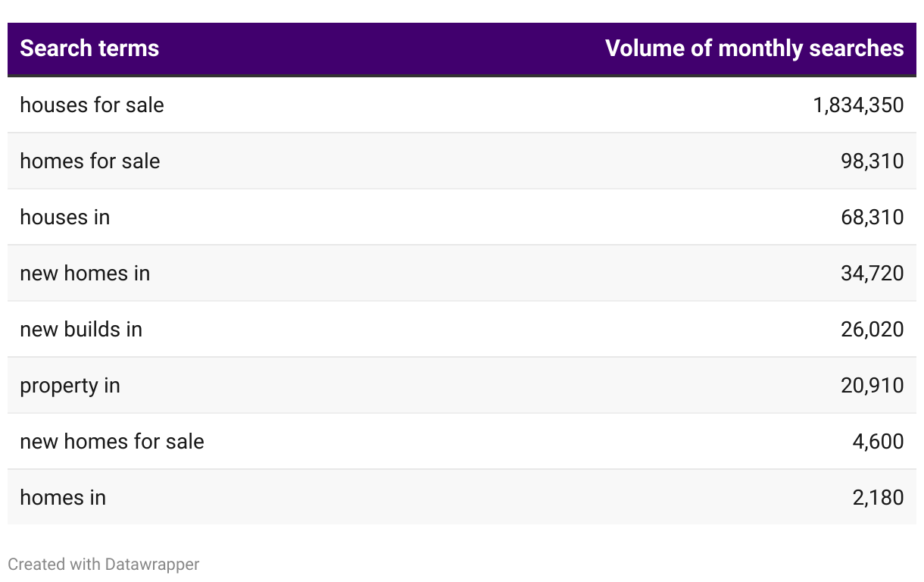The width and height of the screenshot is (924, 582).
Task: Select the 'new builds in' term
Action: tap(81, 329)
